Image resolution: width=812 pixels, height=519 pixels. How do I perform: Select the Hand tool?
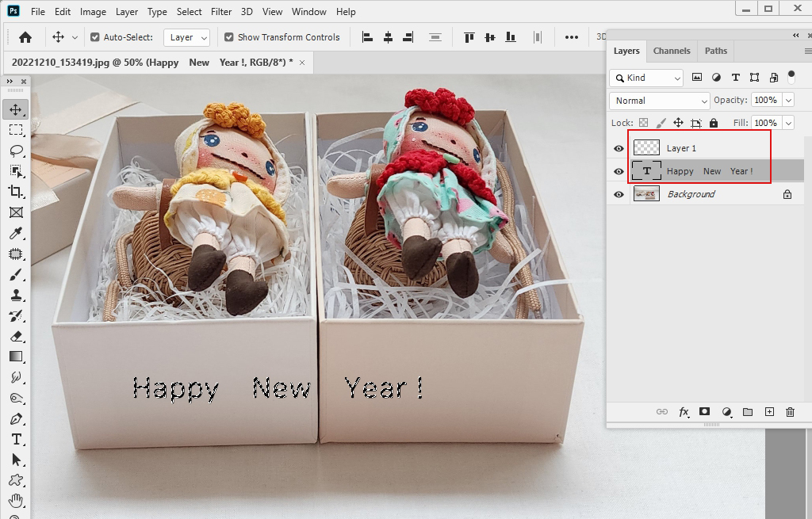click(x=16, y=500)
